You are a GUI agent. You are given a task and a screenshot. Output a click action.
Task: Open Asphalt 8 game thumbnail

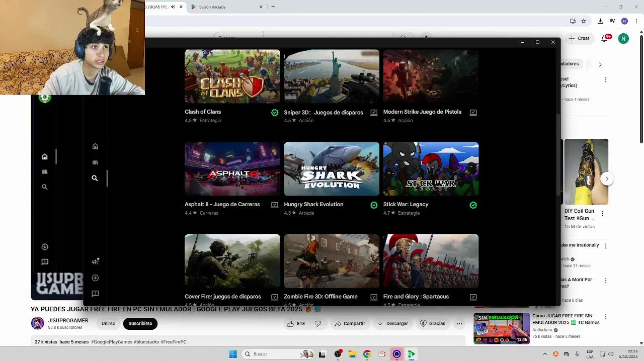coord(232,169)
